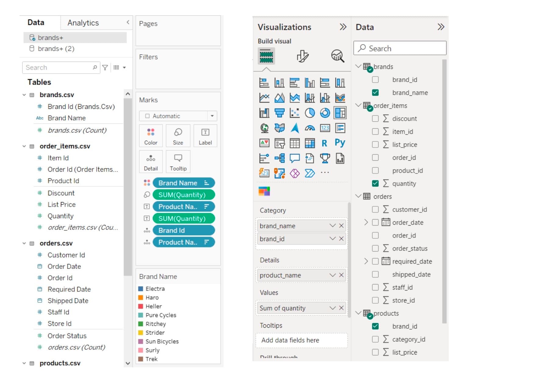The image size is (549, 392).
Task: Open the Sum of quantity field dropdown
Action: (332, 308)
